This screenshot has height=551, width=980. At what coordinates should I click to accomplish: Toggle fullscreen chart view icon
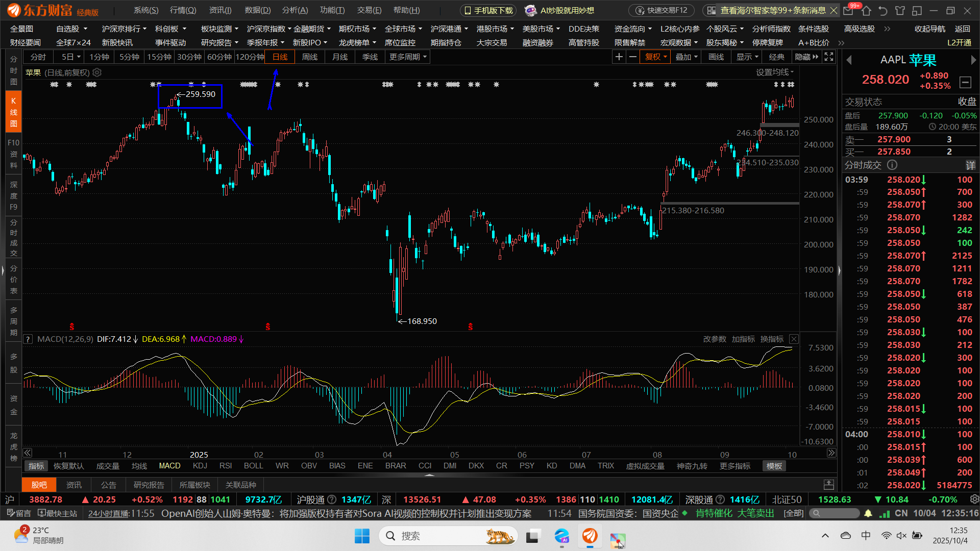(829, 57)
